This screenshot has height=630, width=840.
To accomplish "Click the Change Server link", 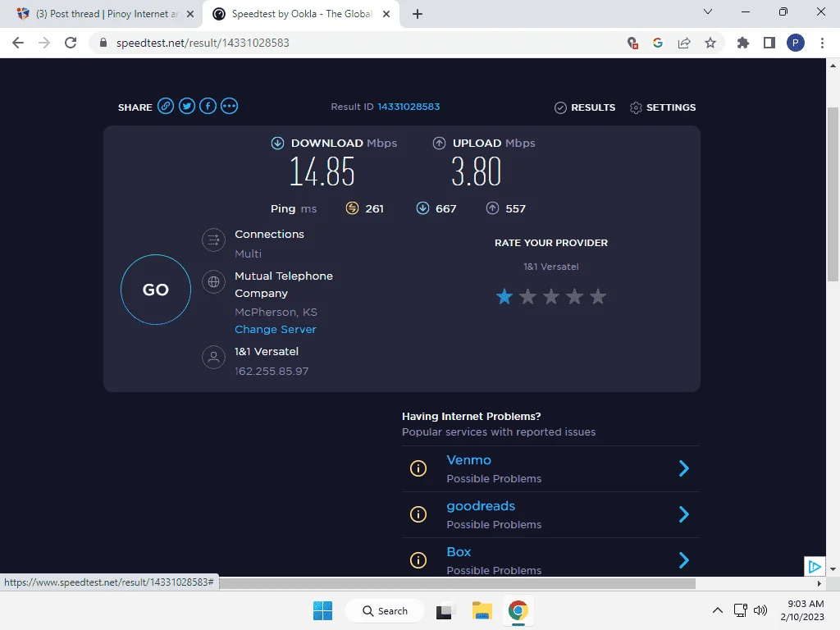I will tap(276, 330).
